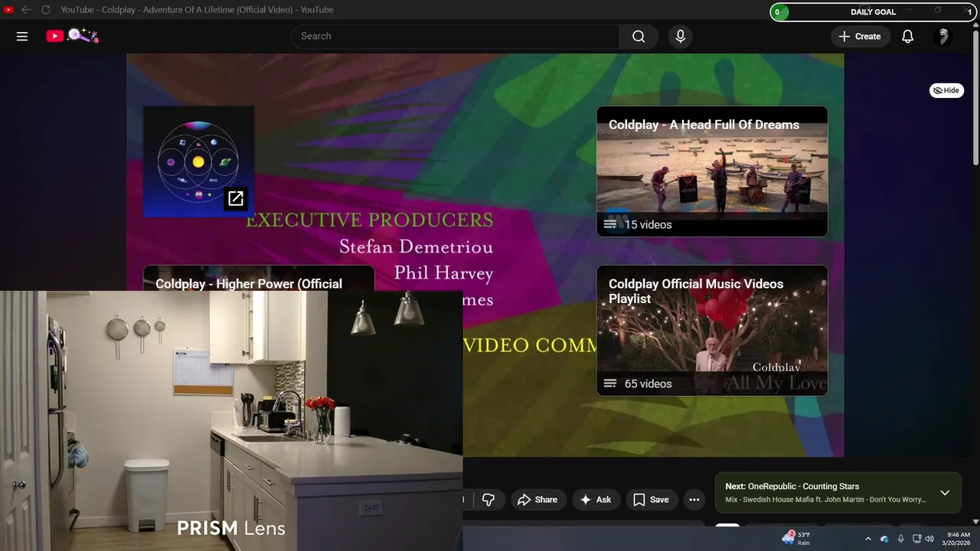Screen dimensions: 980x551
Task: Click the Hide overlay button
Action: pos(946,90)
